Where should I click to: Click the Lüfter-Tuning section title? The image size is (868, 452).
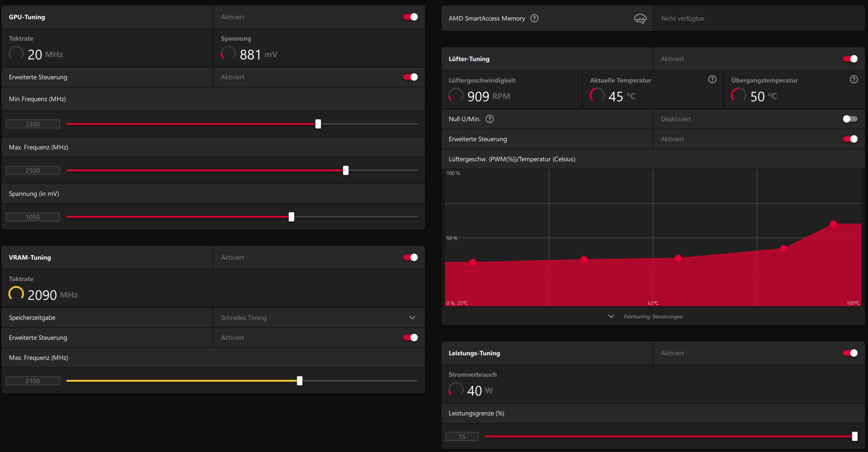pos(469,59)
